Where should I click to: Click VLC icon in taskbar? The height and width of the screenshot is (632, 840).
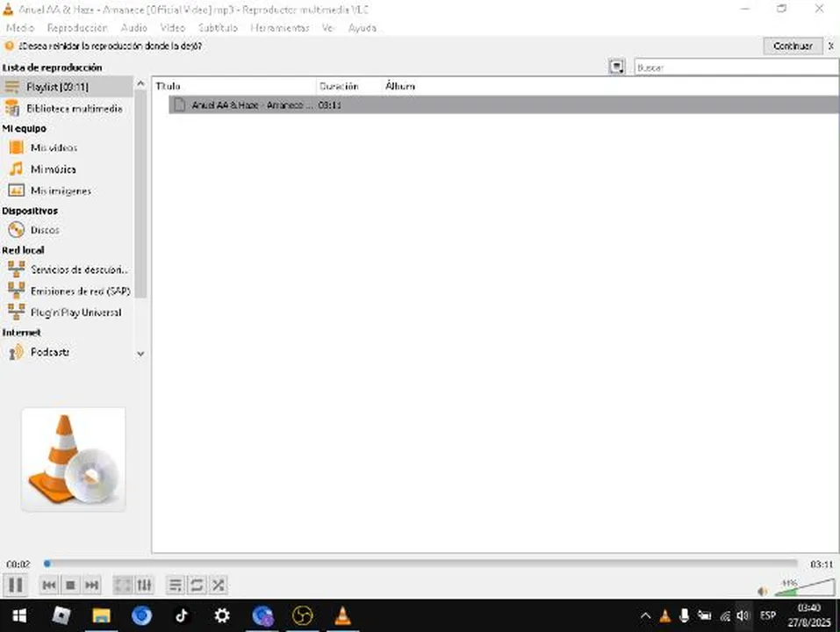pyautogui.click(x=342, y=615)
